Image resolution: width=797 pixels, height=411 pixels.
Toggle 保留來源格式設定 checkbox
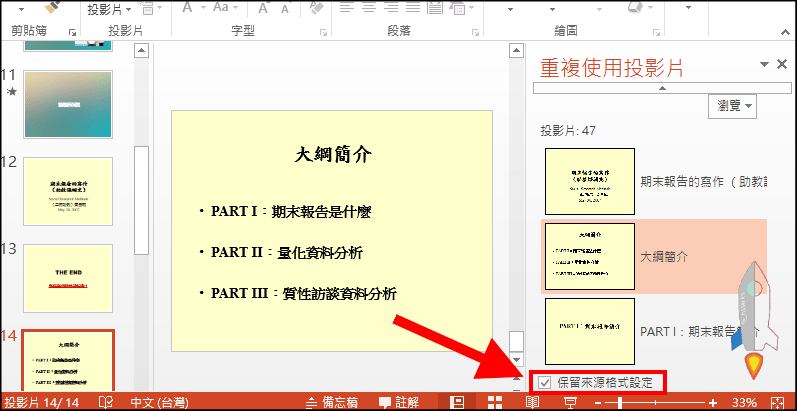(544, 383)
